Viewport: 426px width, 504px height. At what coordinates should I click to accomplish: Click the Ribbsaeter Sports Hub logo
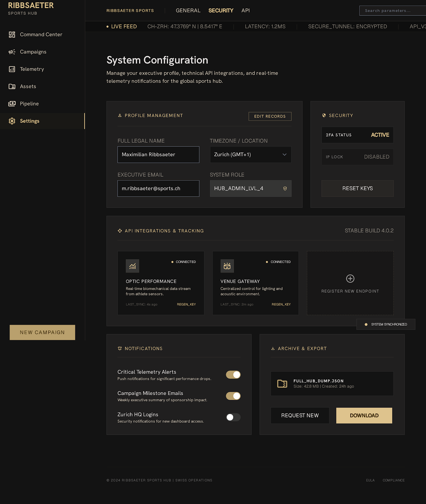[31, 9]
